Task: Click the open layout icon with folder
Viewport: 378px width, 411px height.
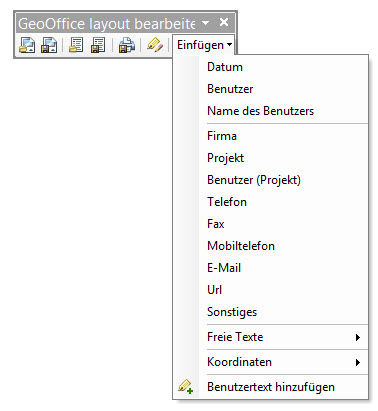Action: [x=27, y=45]
